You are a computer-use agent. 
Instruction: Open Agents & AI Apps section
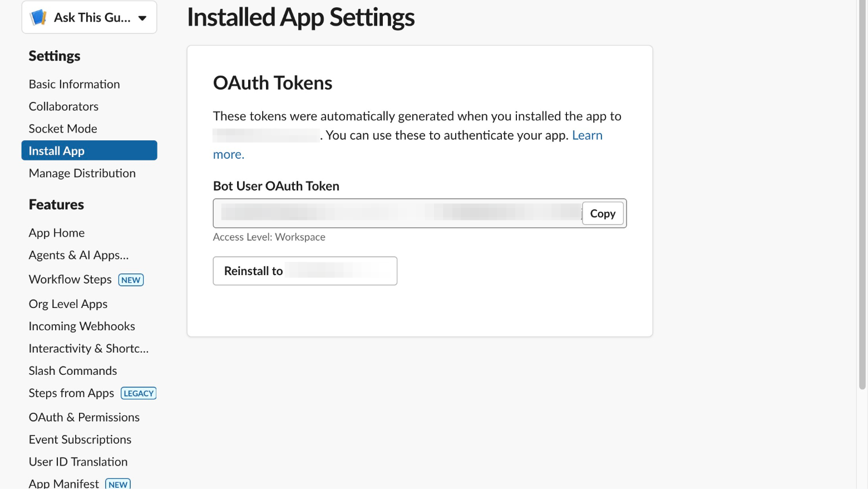point(78,255)
